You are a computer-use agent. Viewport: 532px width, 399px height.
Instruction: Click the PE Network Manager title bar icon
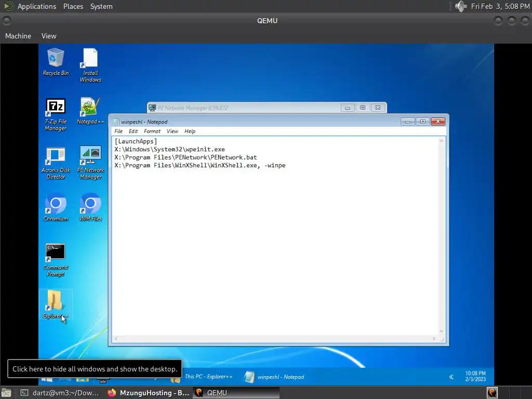click(152, 108)
